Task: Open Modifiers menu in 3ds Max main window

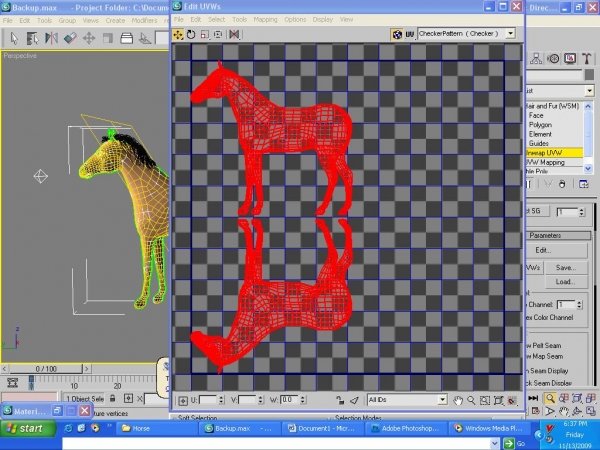Action: tap(144, 21)
